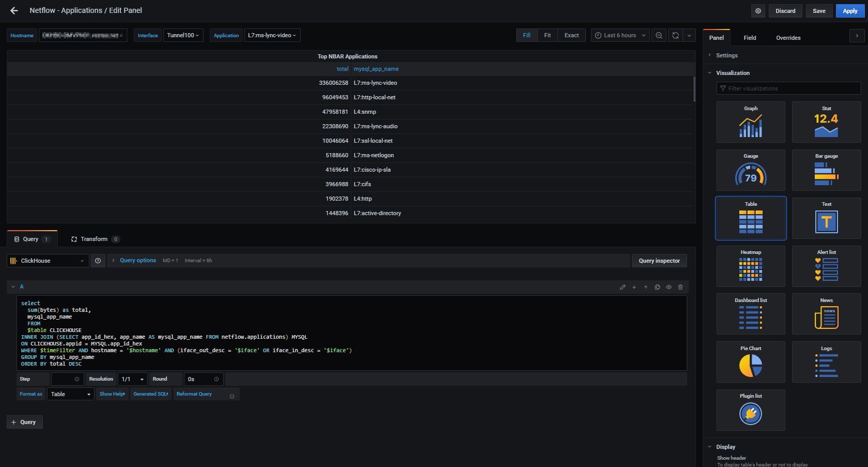Open the Last 6 hours time range picker
Screen dimensions: 868x467
point(619,35)
